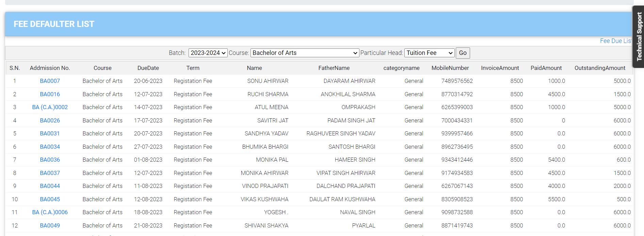Click paid amount 5500.0
The width and height of the screenshot is (644, 236).
click(556, 199)
